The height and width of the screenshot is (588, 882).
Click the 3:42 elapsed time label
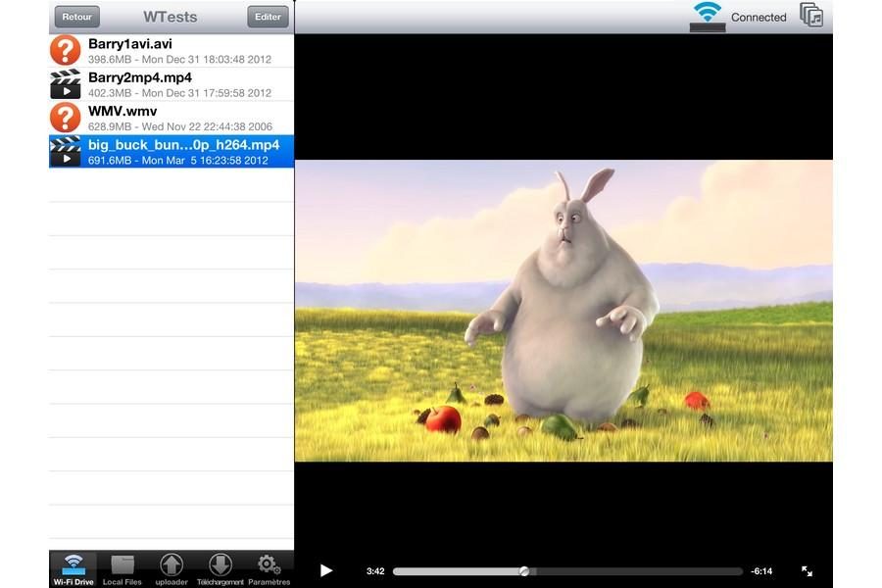375,571
